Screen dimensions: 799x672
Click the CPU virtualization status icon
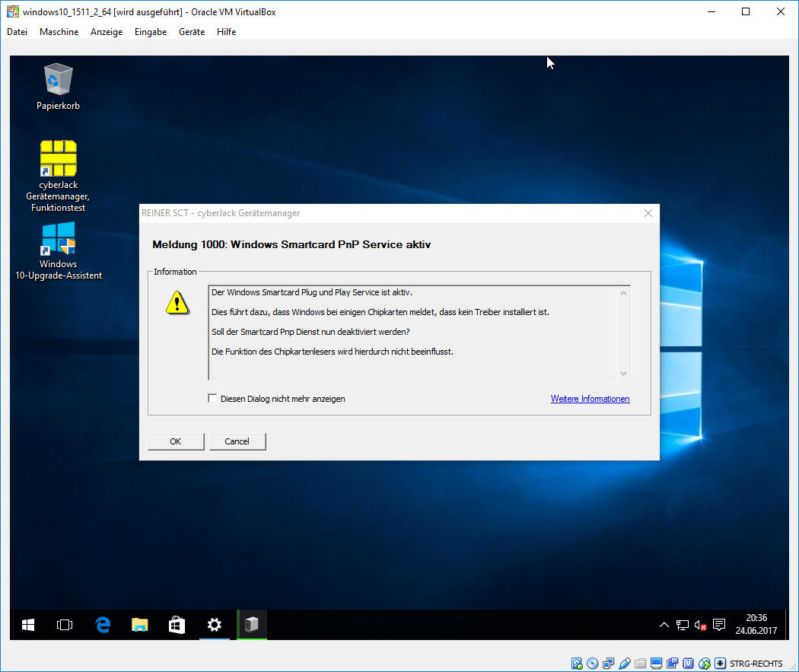689,664
